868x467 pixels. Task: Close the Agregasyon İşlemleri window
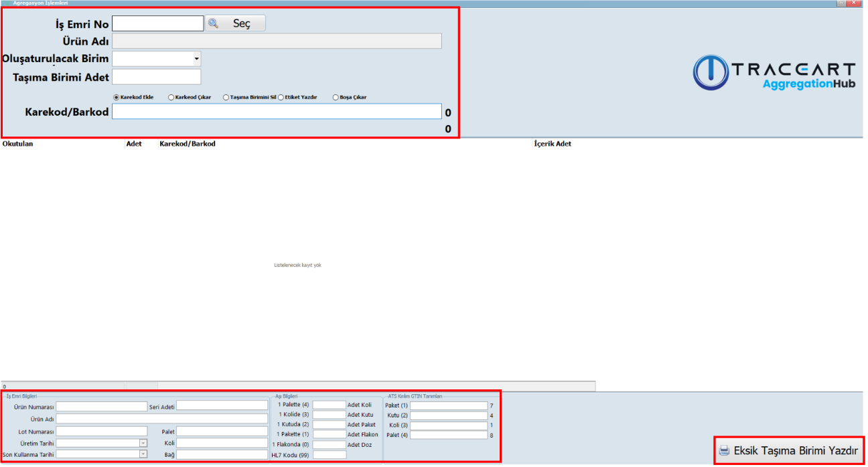click(x=854, y=3)
